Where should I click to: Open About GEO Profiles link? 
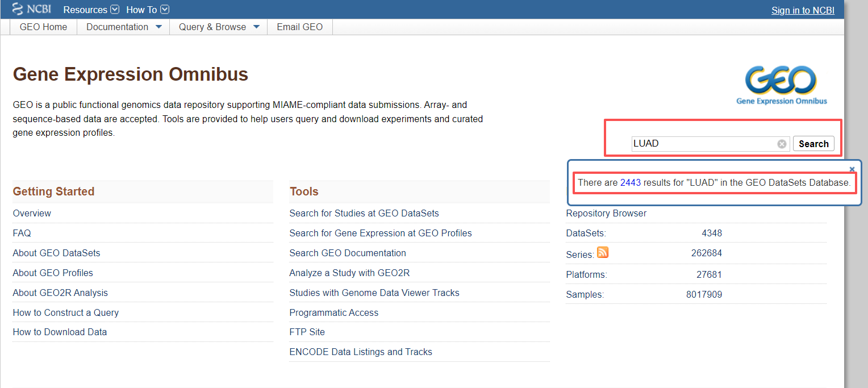coord(53,273)
